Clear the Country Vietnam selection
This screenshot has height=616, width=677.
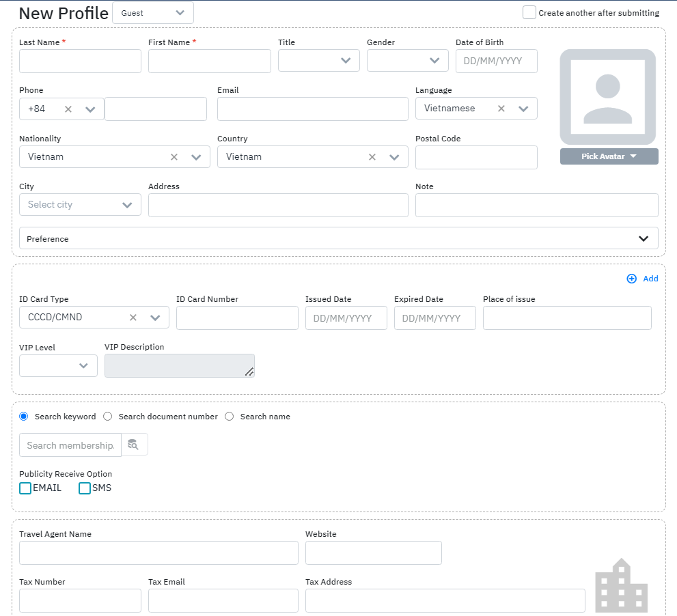click(372, 157)
